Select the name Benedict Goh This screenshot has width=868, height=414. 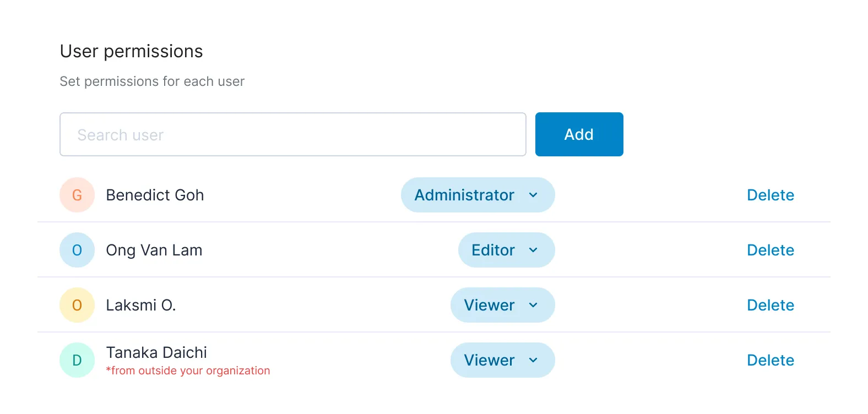155,195
